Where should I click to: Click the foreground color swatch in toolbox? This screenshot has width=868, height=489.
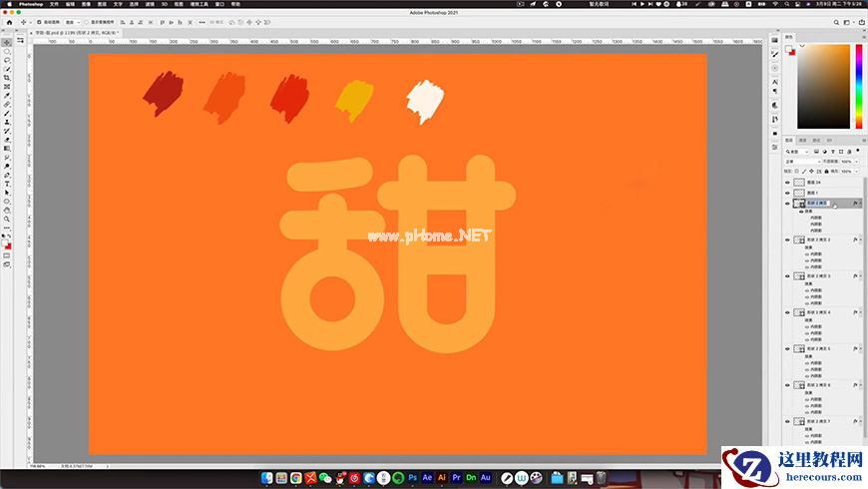point(5,244)
